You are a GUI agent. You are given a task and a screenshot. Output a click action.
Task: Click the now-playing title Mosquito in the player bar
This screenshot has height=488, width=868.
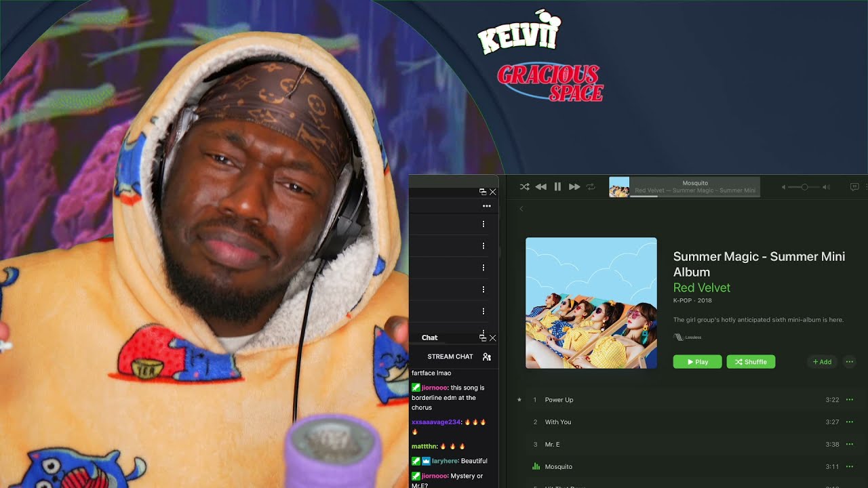tap(695, 183)
